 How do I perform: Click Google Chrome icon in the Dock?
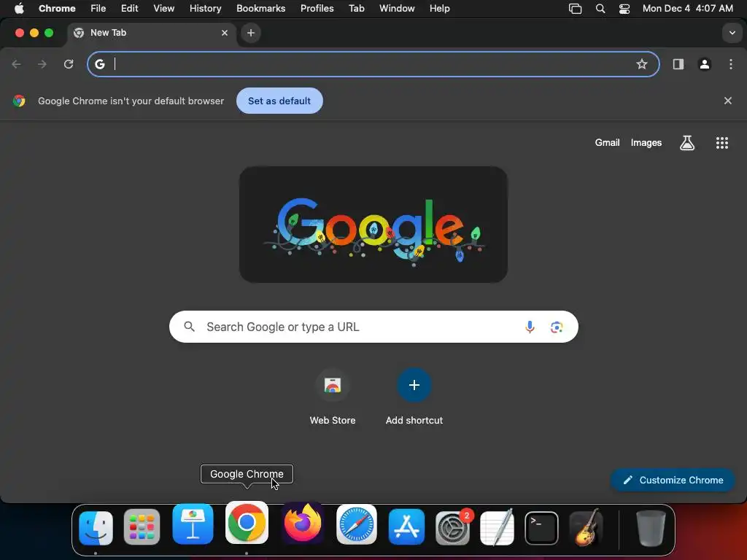(x=247, y=522)
